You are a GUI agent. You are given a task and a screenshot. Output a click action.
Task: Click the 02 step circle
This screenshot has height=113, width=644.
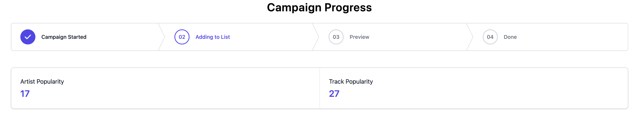click(182, 37)
